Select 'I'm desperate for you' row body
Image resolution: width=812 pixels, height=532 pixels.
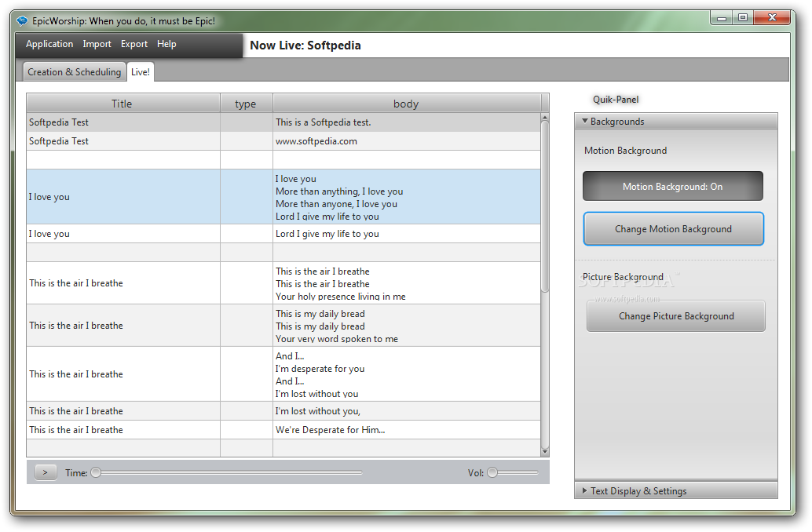(407, 374)
